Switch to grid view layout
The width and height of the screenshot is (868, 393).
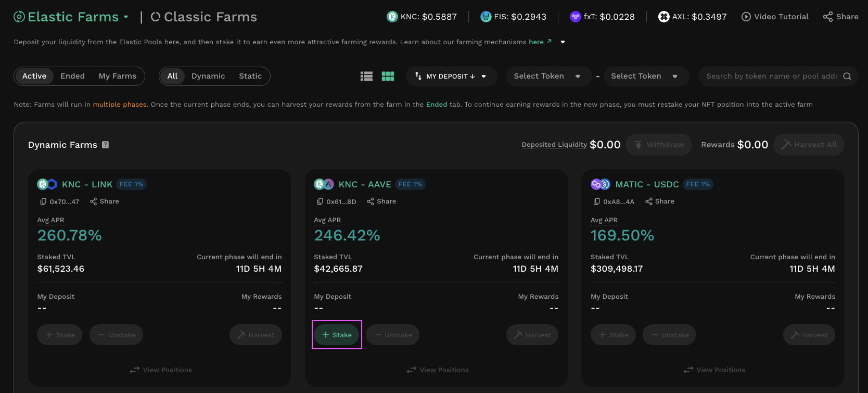(x=388, y=77)
